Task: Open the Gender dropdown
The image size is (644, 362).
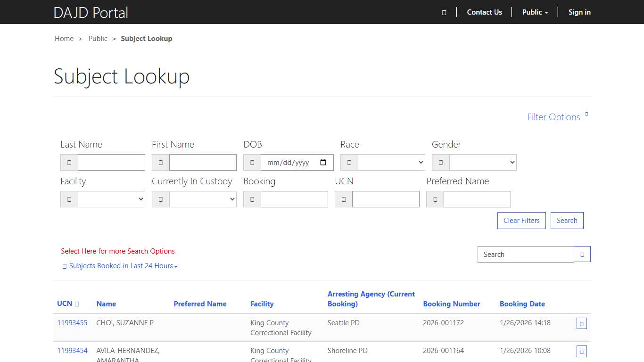Action: coord(482,162)
